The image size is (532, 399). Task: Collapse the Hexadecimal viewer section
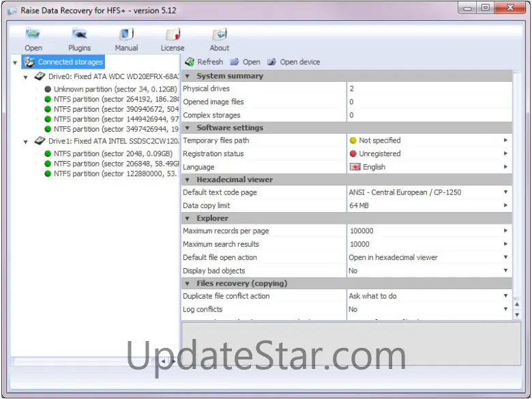point(188,180)
